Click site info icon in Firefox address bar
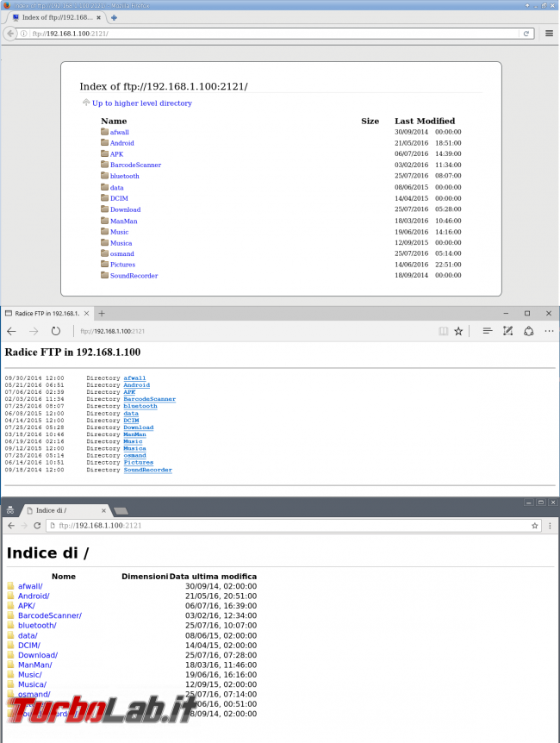The width and height of the screenshot is (560, 743). point(23,34)
